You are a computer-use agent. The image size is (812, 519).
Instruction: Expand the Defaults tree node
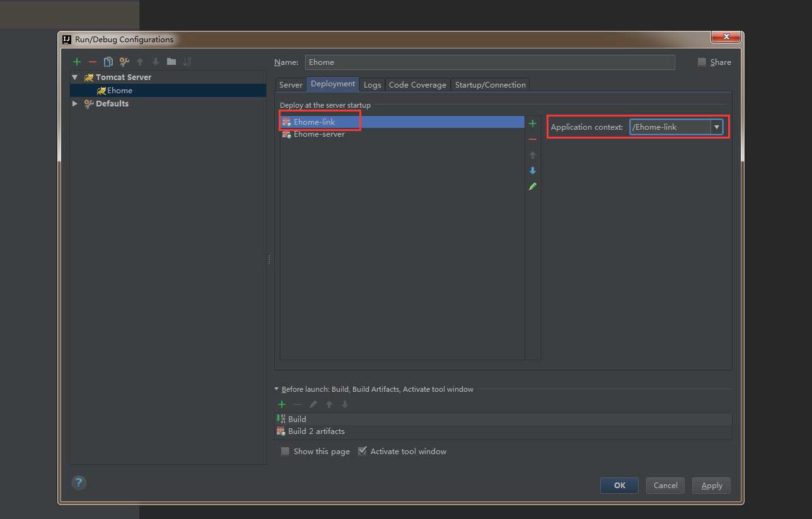click(75, 104)
